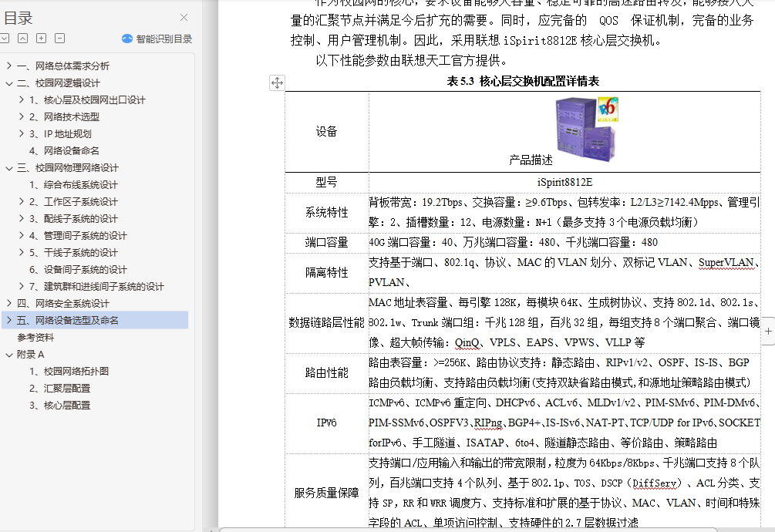This screenshot has height=532, width=775.
Task: Navigate to 3、IP 地址规划 entry
Action: pyautogui.click(x=60, y=134)
